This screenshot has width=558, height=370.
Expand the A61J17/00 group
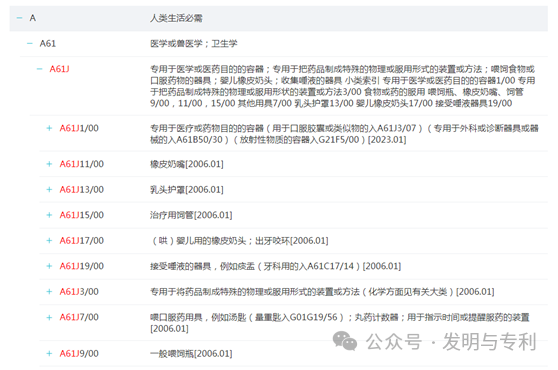tap(49, 241)
